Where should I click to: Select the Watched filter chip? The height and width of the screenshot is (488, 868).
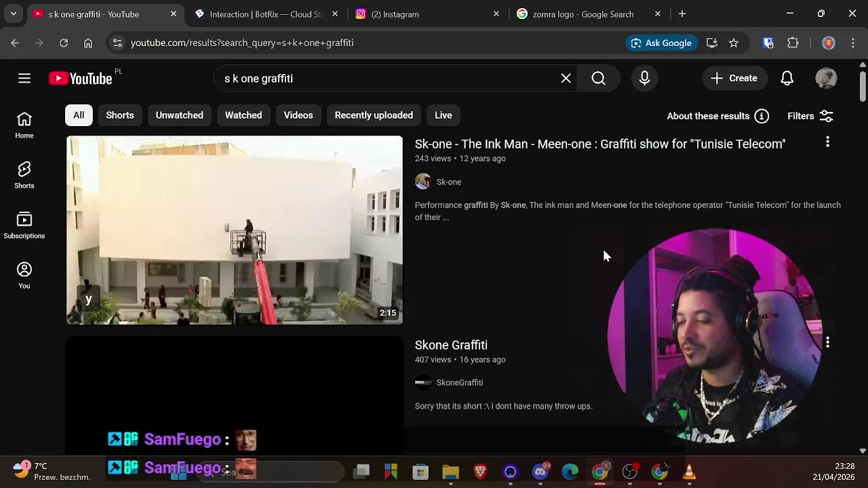pyautogui.click(x=243, y=115)
